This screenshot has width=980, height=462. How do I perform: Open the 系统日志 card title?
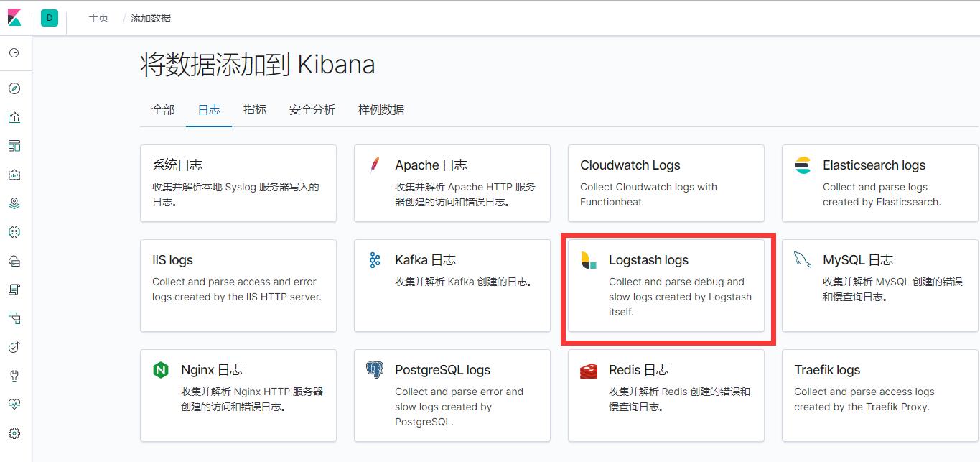pyautogui.click(x=177, y=165)
